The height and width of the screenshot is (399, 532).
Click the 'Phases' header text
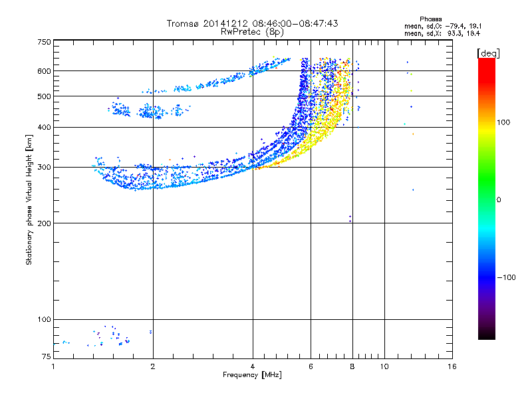coord(430,19)
